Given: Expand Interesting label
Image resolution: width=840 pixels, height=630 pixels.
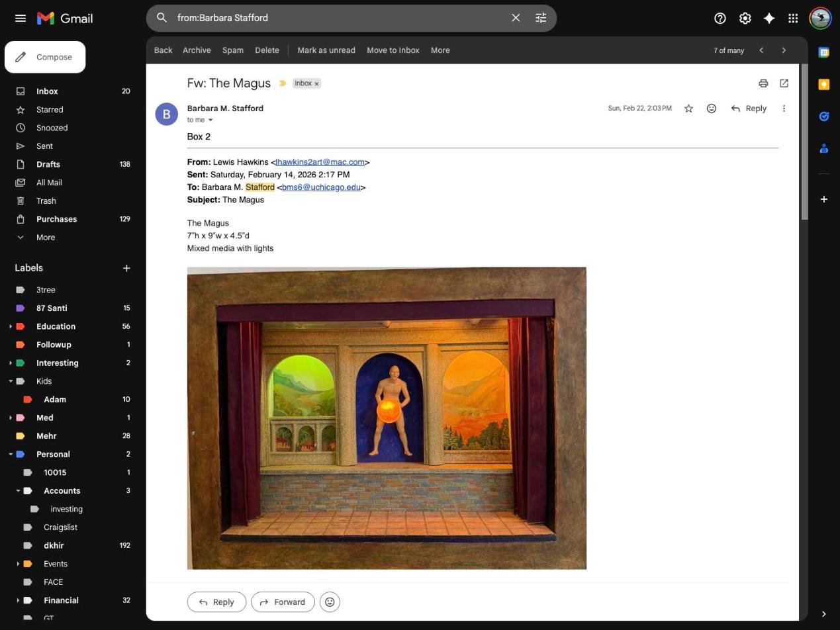Looking at the screenshot, I should [x=11, y=363].
